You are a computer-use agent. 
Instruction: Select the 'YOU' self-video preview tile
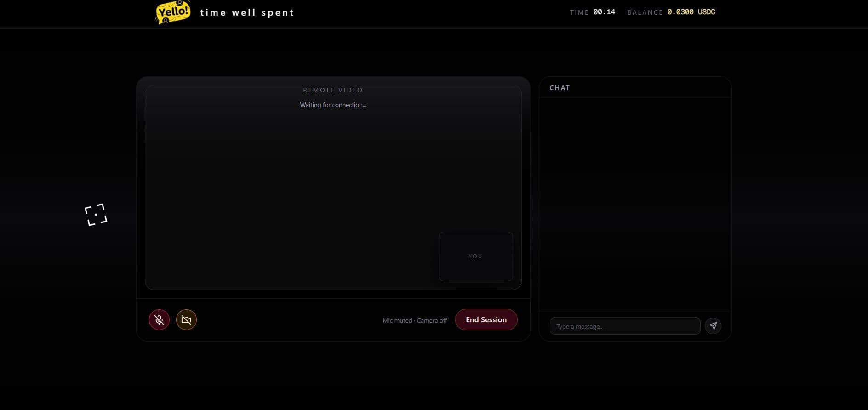click(x=475, y=256)
